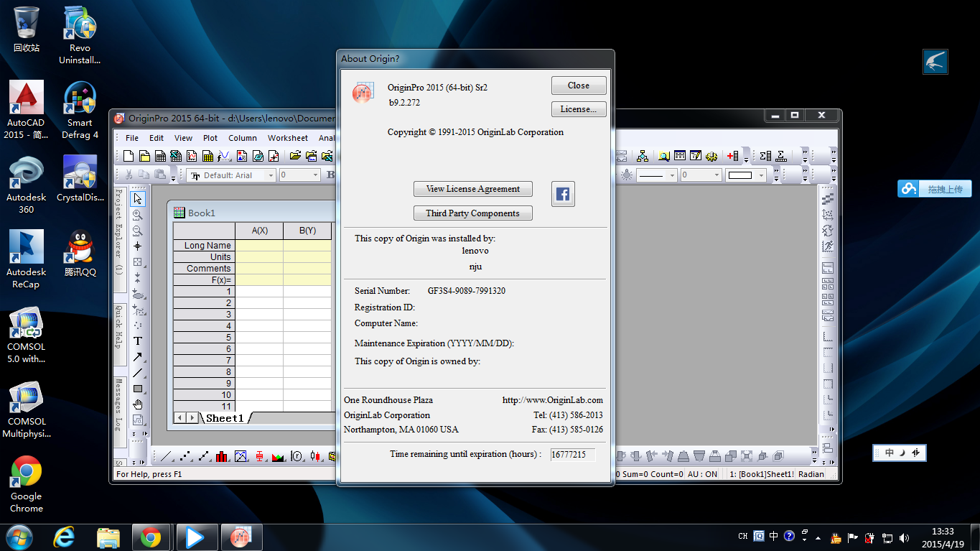Click the Add New Columns icon
The height and width of the screenshot is (551, 980).
(732, 156)
